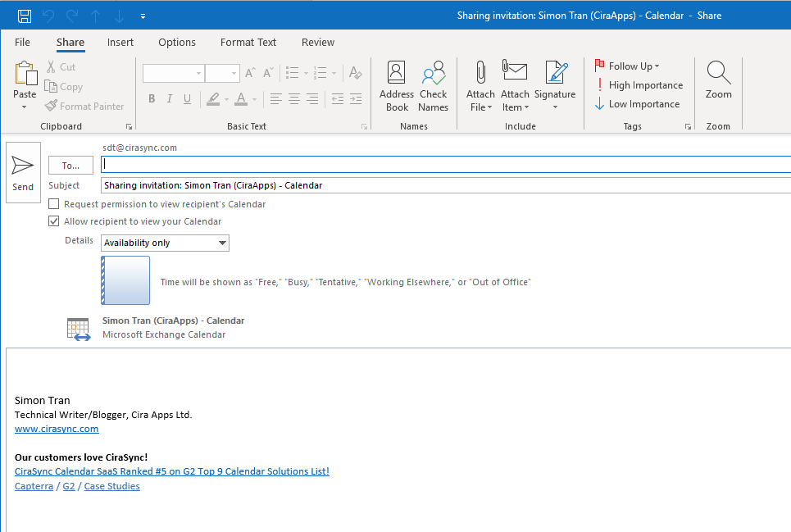The height and width of the screenshot is (532, 791).
Task: Open the Signature dropdown menu
Action: coord(555,107)
